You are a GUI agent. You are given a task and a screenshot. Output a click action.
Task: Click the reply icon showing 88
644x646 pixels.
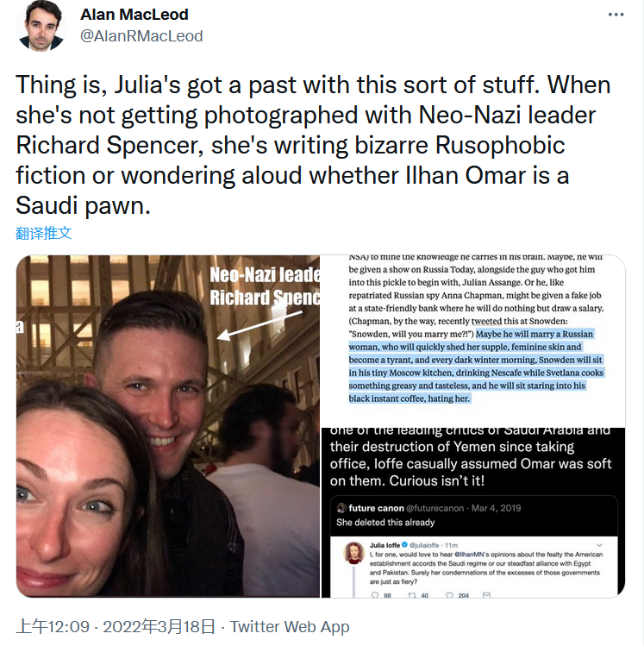[374, 595]
